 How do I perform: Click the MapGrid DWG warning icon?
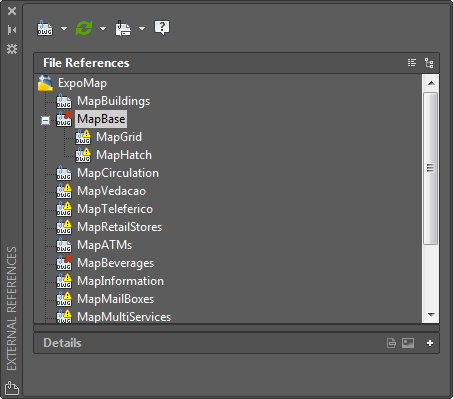click(x=83, y=137)
